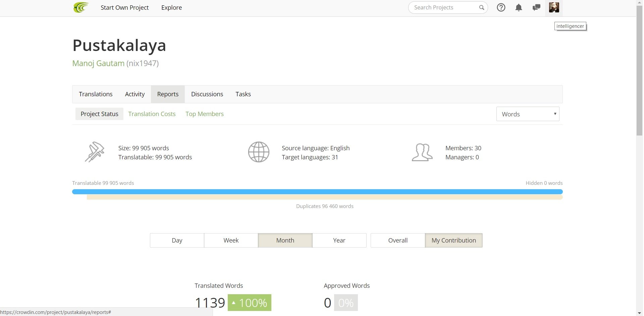Select the Month period toggle
The image size is (644, 316).
(x=285, y=241)
